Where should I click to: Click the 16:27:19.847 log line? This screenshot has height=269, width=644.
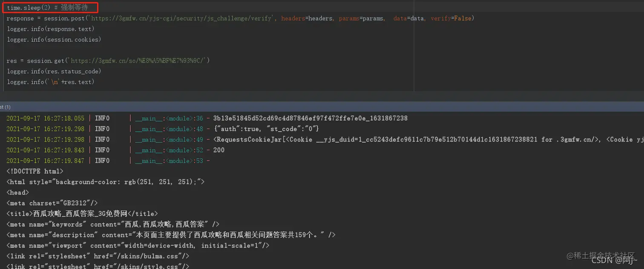coord(108,161)
